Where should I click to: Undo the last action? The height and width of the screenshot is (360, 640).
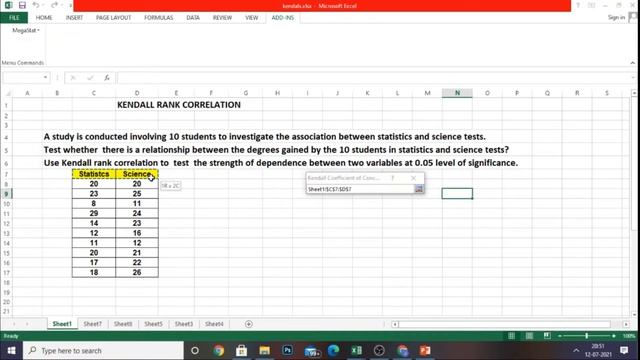pyautogui.click(x=36, y=5)
